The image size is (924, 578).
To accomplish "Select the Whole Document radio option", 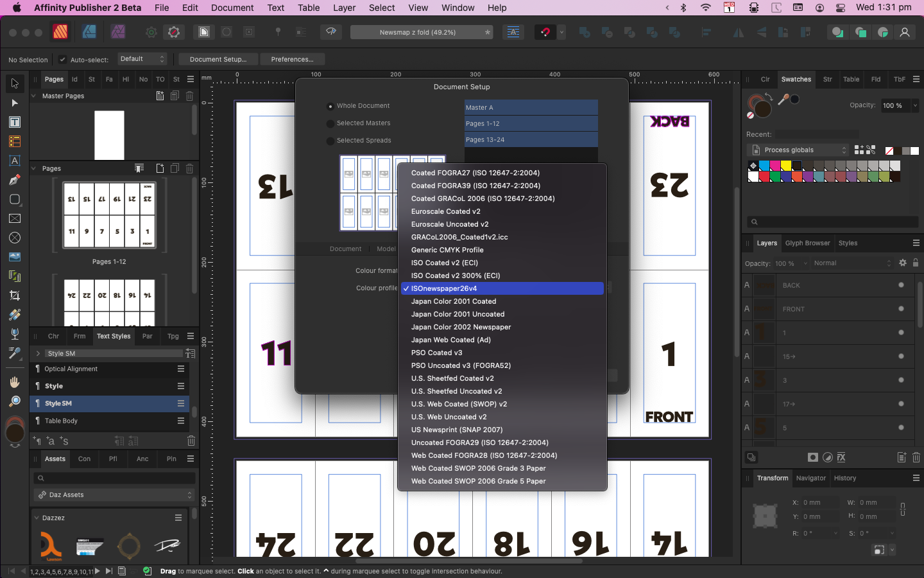I will pyautogui.click(x=330, y=107).
